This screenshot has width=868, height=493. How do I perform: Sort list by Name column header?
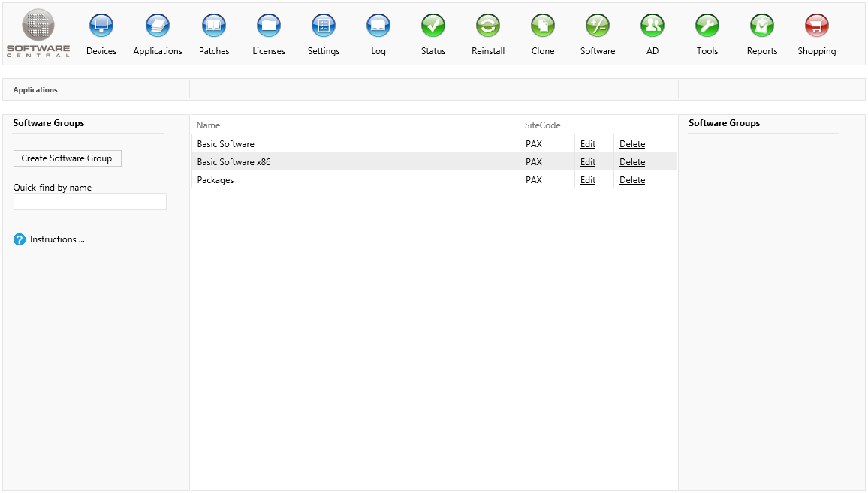click(209, 125)
